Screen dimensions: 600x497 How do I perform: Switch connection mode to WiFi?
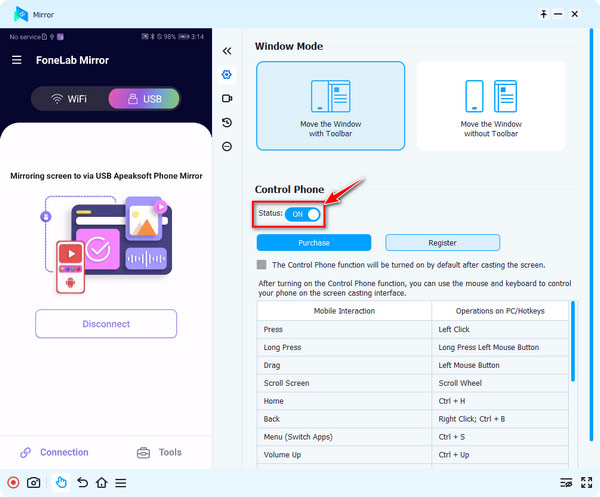(70, 99)
